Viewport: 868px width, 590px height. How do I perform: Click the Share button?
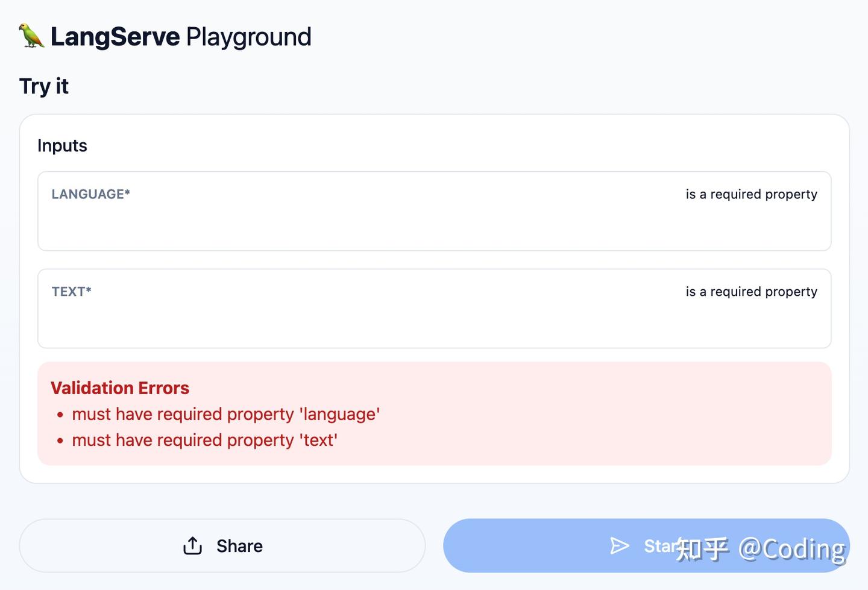[222, 545]
